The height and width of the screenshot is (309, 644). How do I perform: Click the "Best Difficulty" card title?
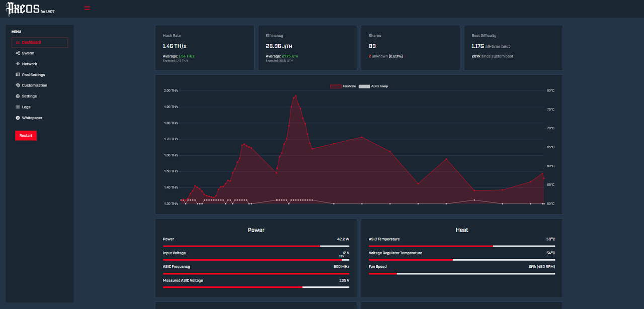click(484, 36)
